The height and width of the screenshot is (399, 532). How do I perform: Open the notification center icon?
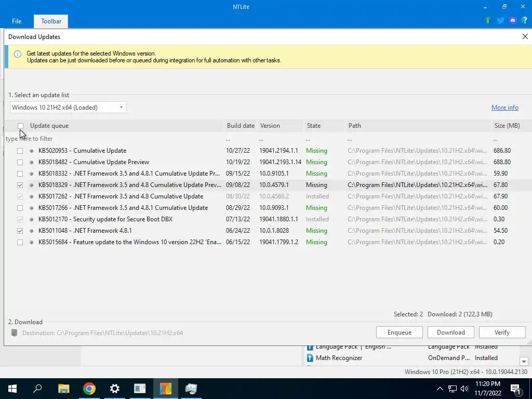(515, 389)
